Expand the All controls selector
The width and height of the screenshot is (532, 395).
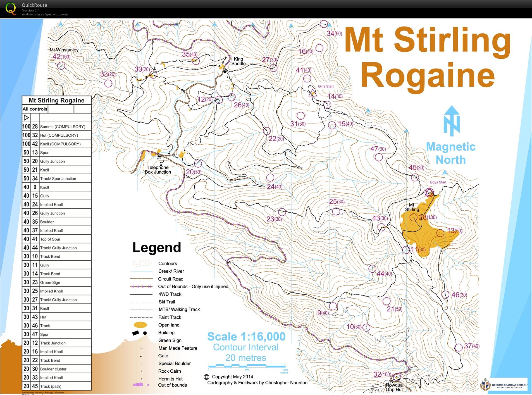tap(35, 109)
